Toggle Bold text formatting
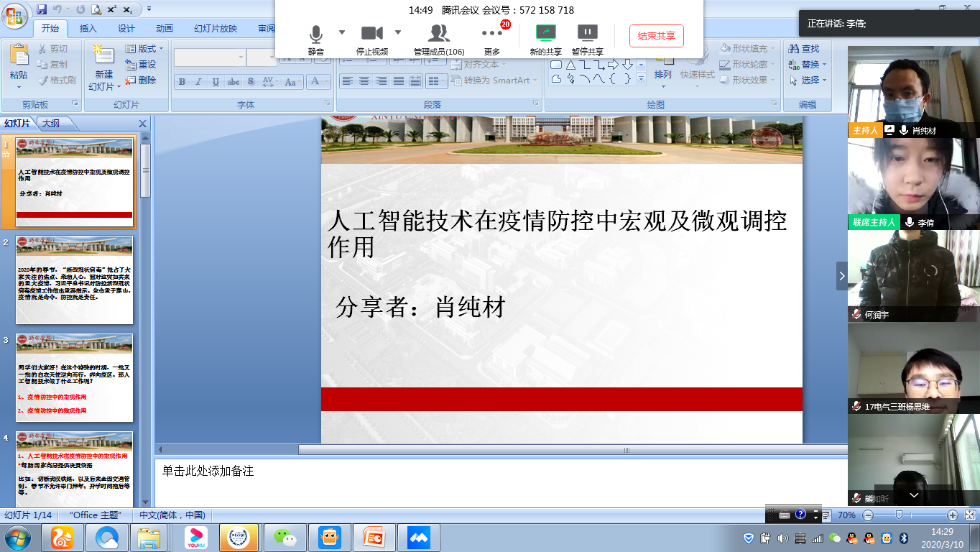The image size is (980, 552). coord(182,82)
